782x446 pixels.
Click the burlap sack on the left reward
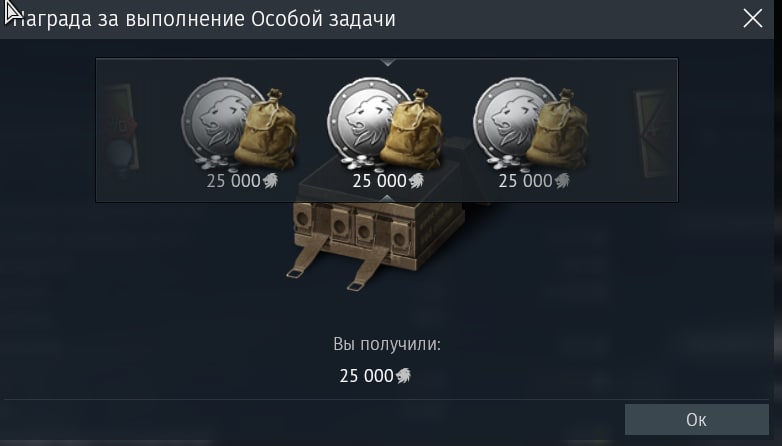tap(266, 129)
